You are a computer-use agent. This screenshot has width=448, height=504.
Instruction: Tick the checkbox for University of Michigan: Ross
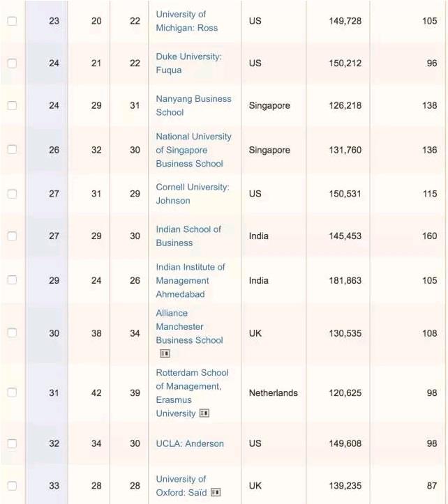(x=12, y=21)
